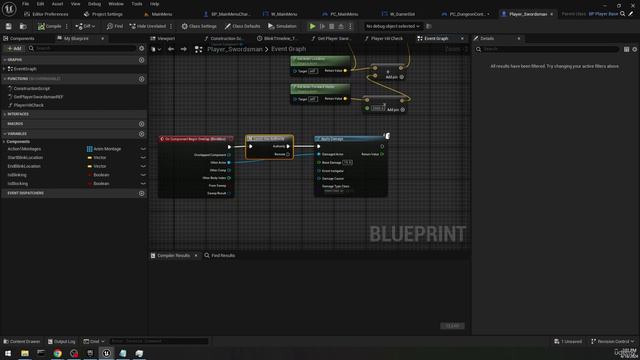Open the Content Drawer

(x=22, y=341)
